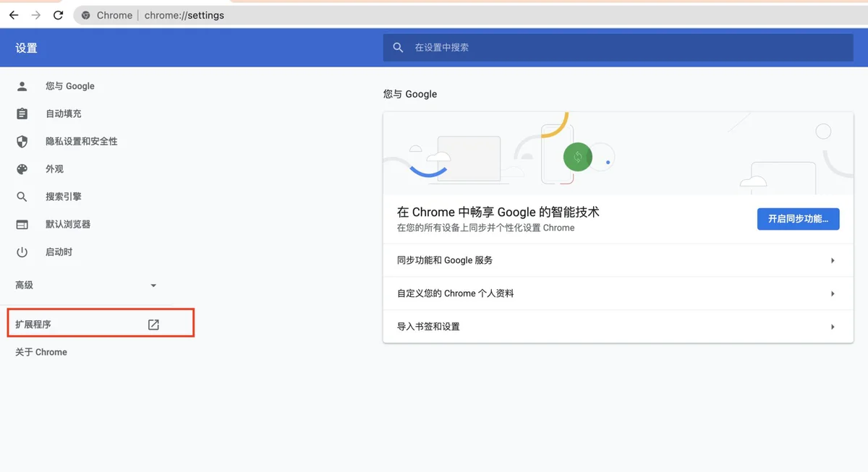
Task: Click the Chrome logo in address bar
Action: [x=86, y=15]
